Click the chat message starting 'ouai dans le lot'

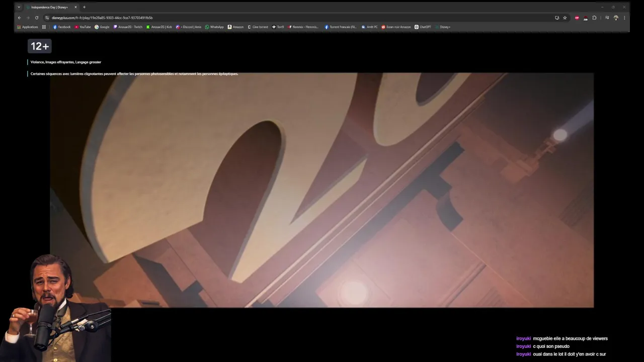tap(561, 354)
